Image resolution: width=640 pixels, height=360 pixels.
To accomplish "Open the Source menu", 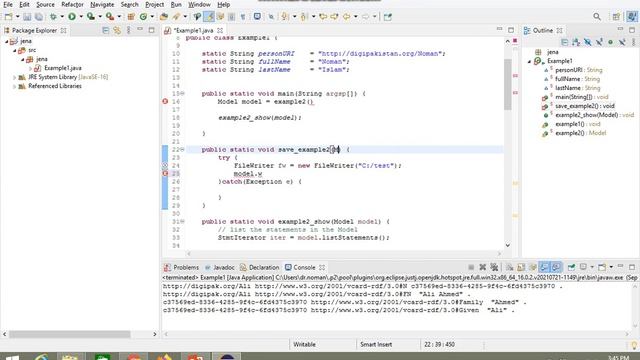I will click(45, 4).
